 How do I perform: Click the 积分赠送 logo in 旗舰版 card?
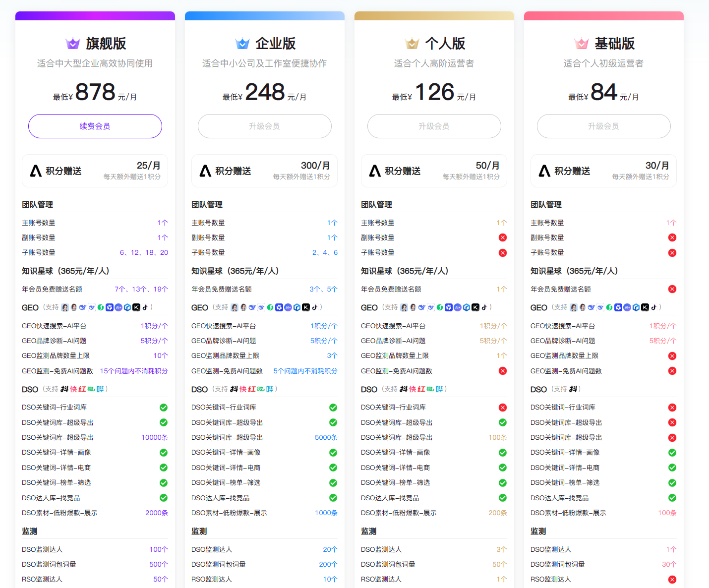36,171
